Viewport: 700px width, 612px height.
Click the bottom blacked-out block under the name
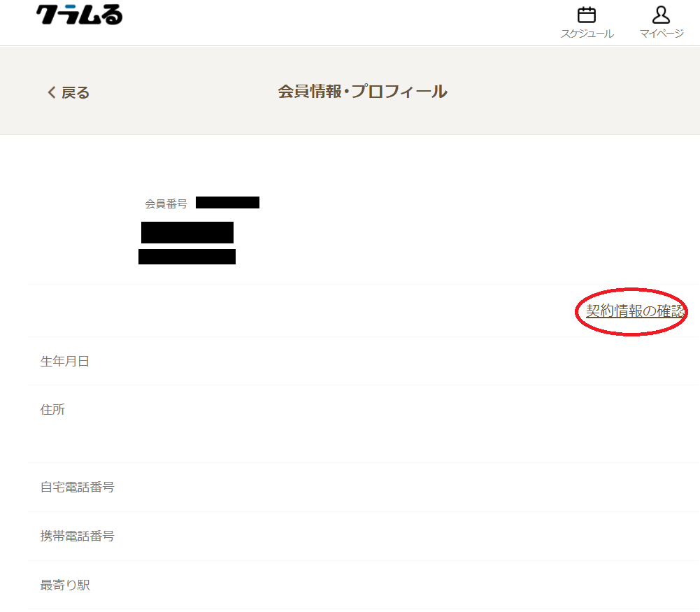[187, 257]
